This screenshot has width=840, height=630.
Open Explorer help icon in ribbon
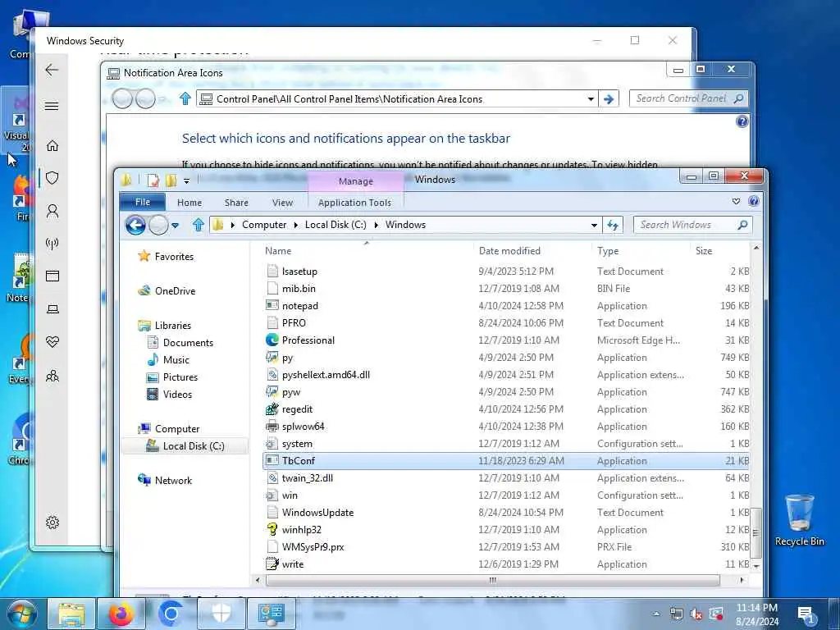753,202
